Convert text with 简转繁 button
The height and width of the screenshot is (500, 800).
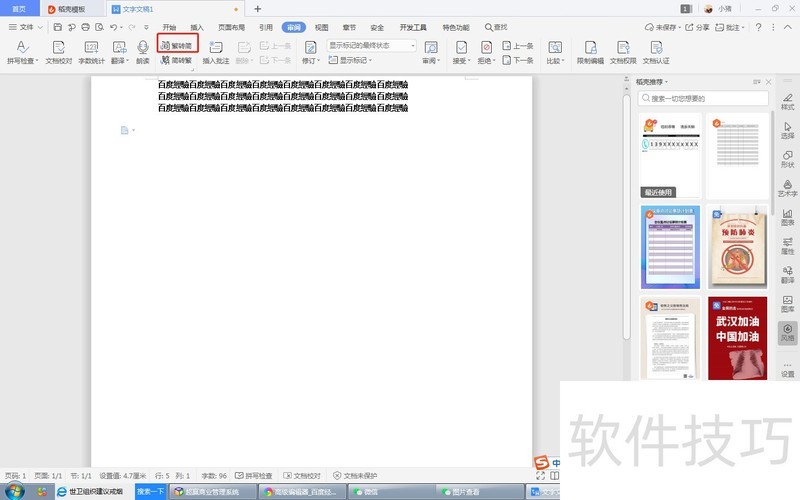pos(177,60)
